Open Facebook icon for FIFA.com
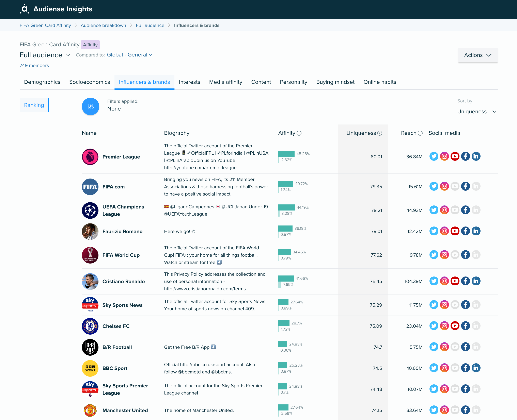The image size is (517, 420). point(465,186)
